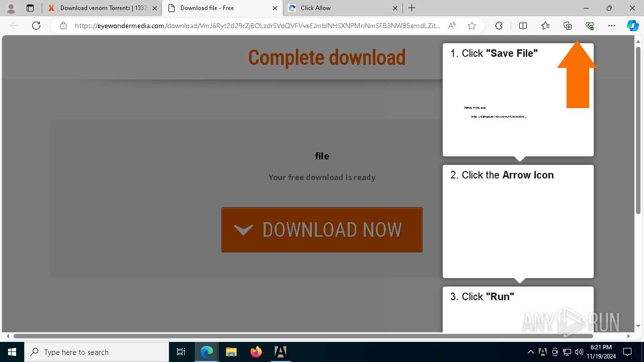644x362 pixels.
Task: Click the scroll down arrow
Action: 638,326
